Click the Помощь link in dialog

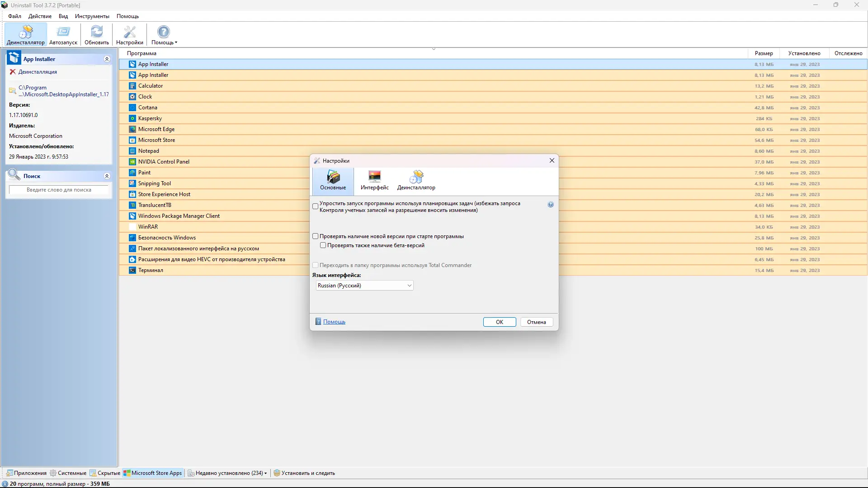coord(334,322)
